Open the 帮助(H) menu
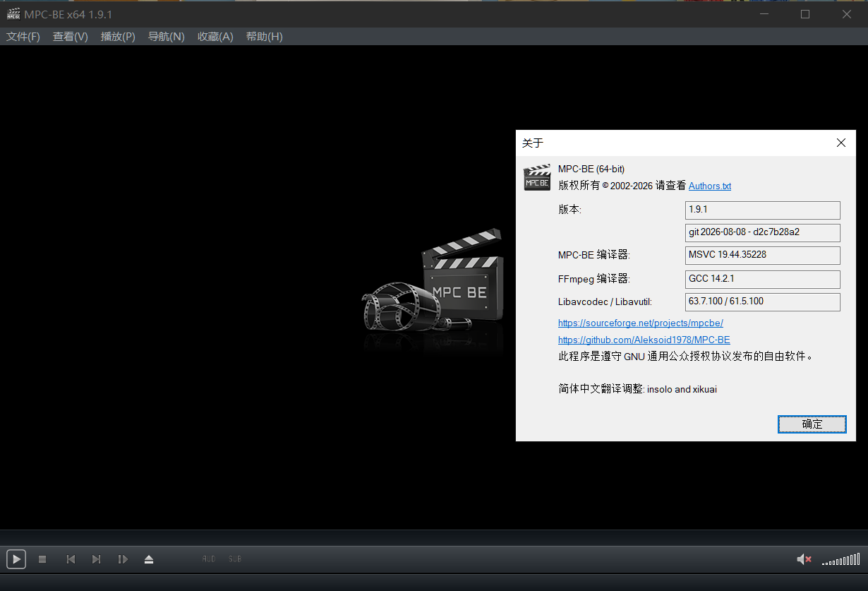868x591 pixels. pos(264,37)
